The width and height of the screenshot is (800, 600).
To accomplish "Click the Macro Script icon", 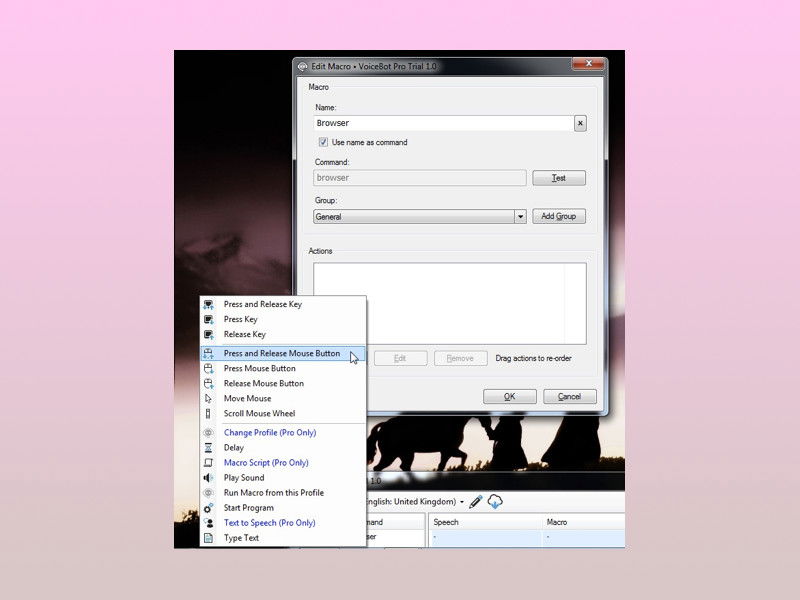I will point(208,463).
